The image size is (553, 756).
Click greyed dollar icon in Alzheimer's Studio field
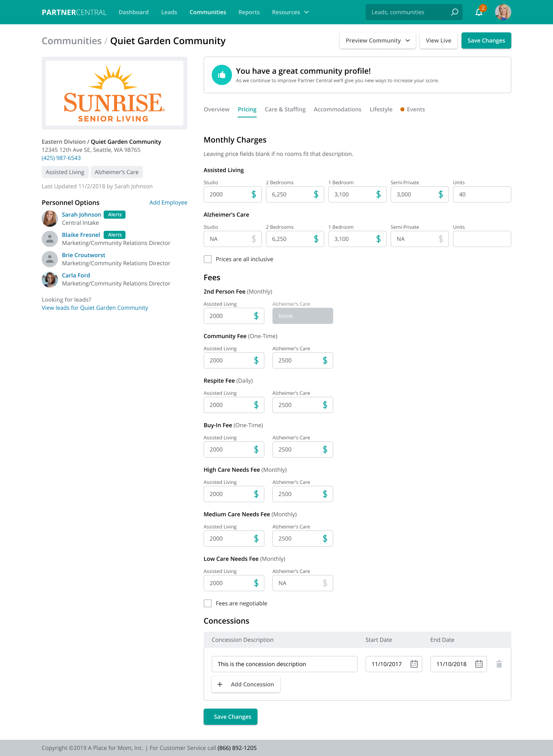(x=254, y=239)
